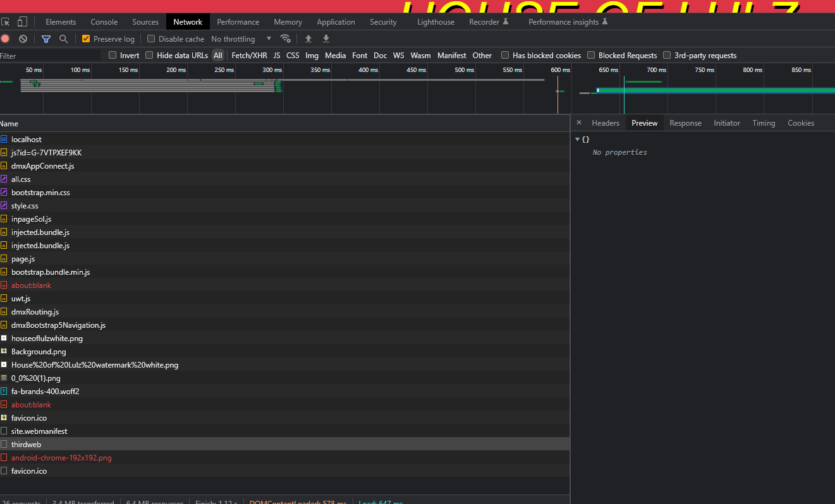Image resolution: width=835 pixels, height=504 pixels.
Task: Clear the network request list
Action: coord(23,39)
